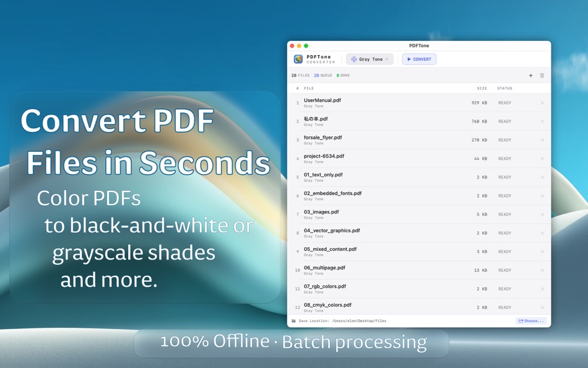Click Choose to pick a save location
588x368 pixels.
point(530,321)
